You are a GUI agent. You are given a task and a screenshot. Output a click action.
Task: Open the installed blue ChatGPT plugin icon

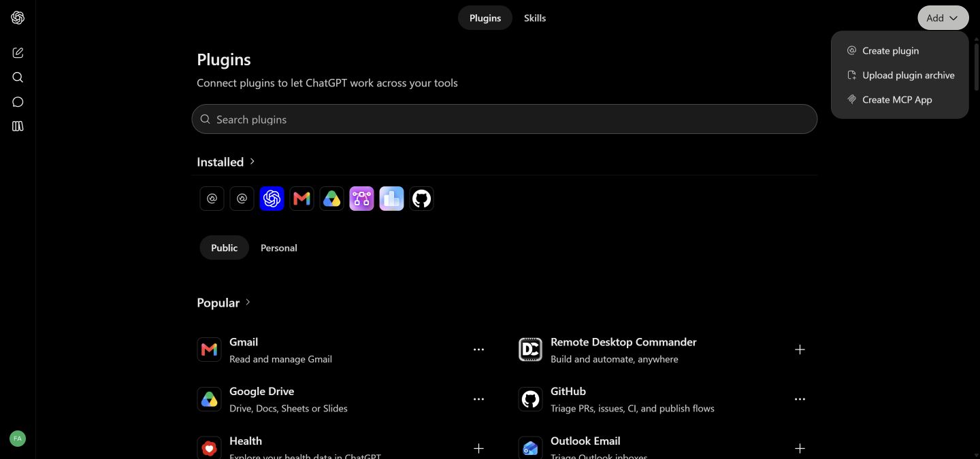[272, 199]
